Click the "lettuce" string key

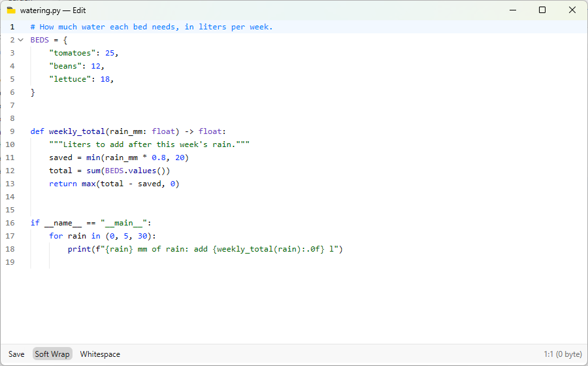[70, 79]
